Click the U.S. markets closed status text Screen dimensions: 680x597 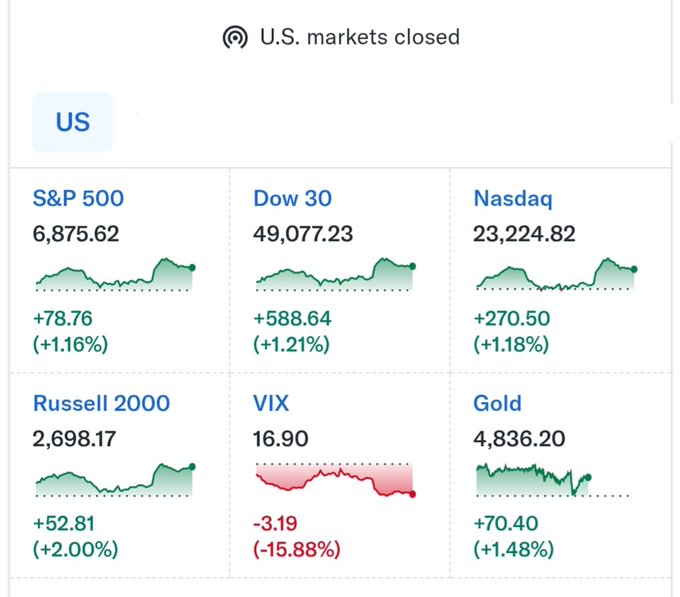tap(360, 38)
